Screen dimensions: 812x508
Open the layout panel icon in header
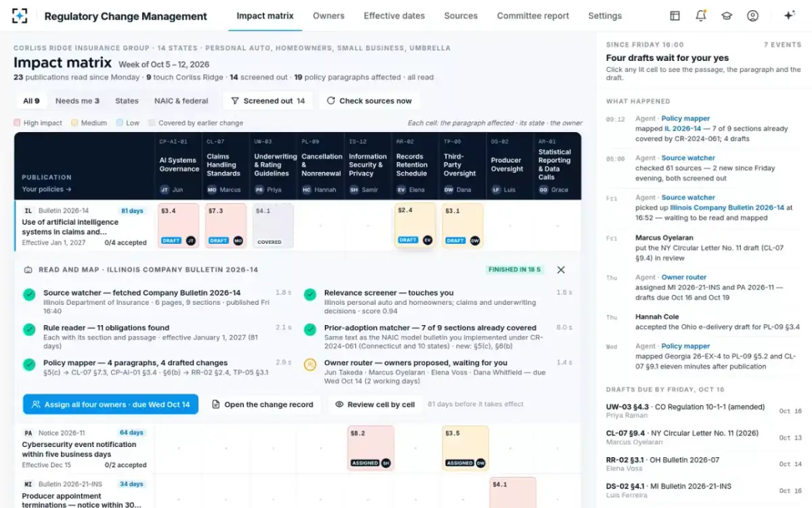pos(675,16)
